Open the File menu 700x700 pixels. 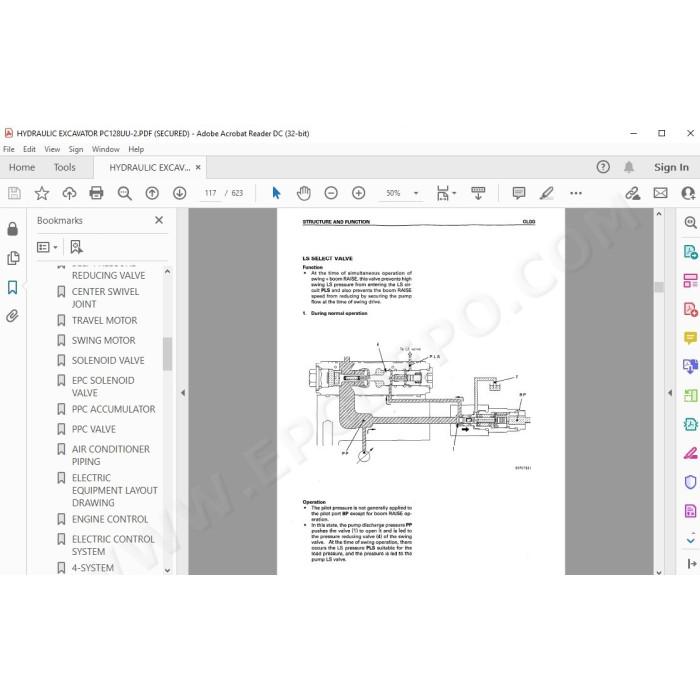[x=9, y=149]
